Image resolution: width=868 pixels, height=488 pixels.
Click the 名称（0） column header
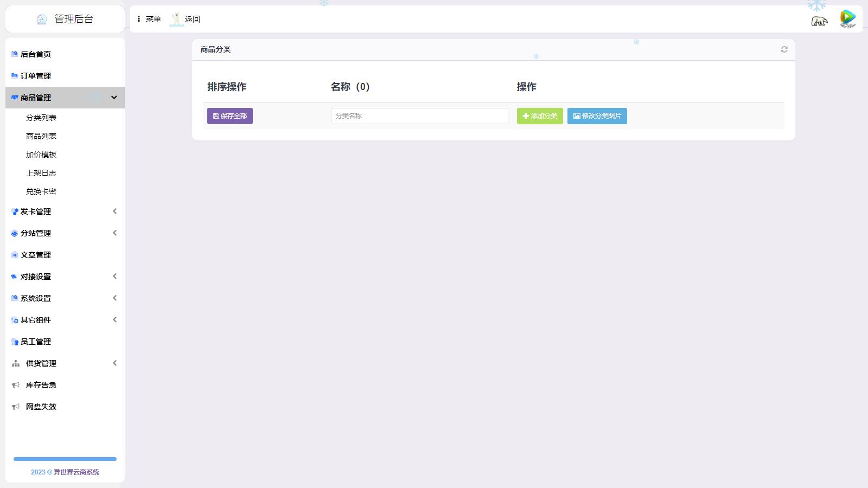(350, 87)
